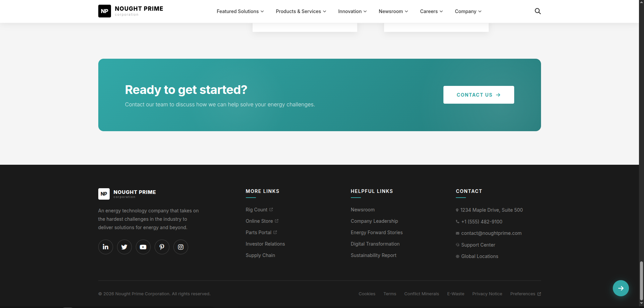The width and height of the screenshot is (644, 308).
Task: Click the LinkedIn social icon
Action: point(105,247)
